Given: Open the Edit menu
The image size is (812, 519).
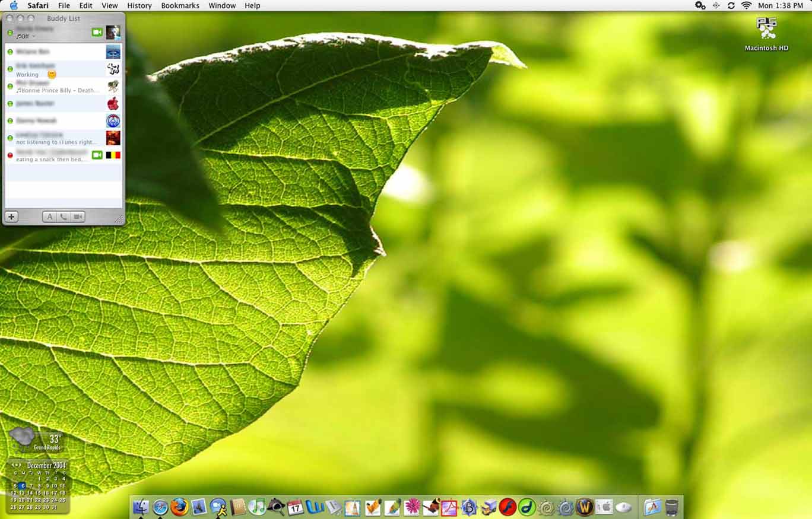Looking at the screenshot, I should 86,5.
